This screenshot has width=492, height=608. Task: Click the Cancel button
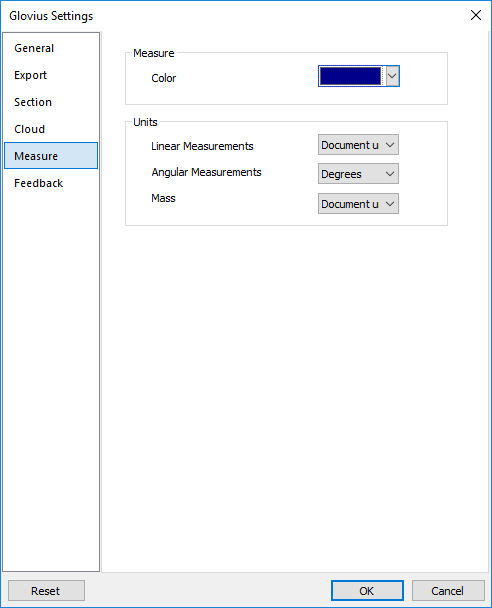point(448,591)
